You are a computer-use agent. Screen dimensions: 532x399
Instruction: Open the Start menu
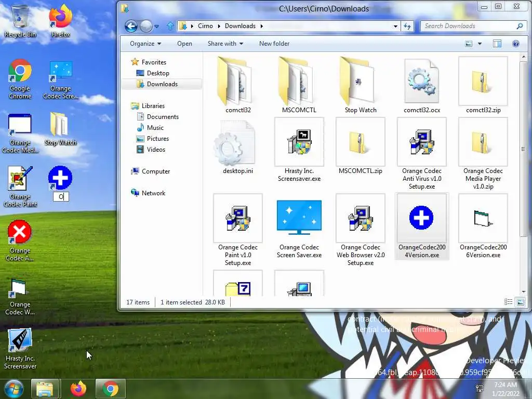click(14, 389)
